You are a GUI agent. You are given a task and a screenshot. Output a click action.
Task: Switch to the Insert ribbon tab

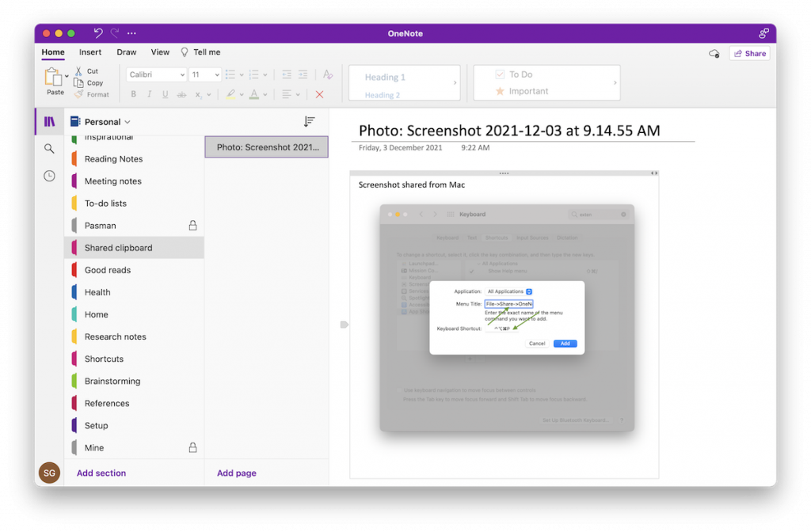[x=90, y=52]
